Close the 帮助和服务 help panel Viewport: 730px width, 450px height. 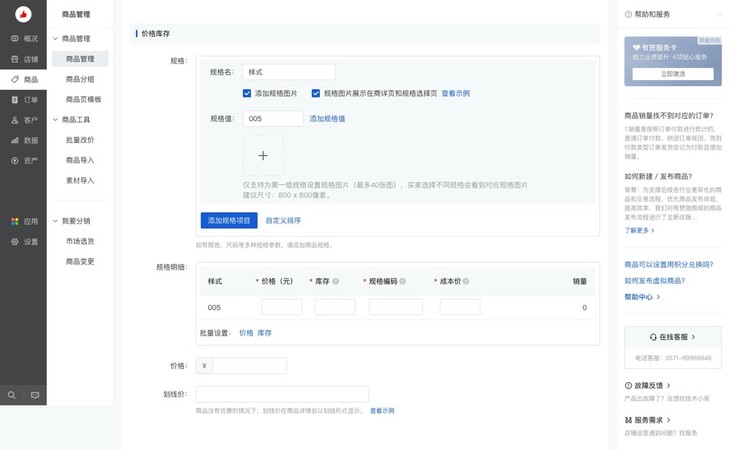coord(718,14)
